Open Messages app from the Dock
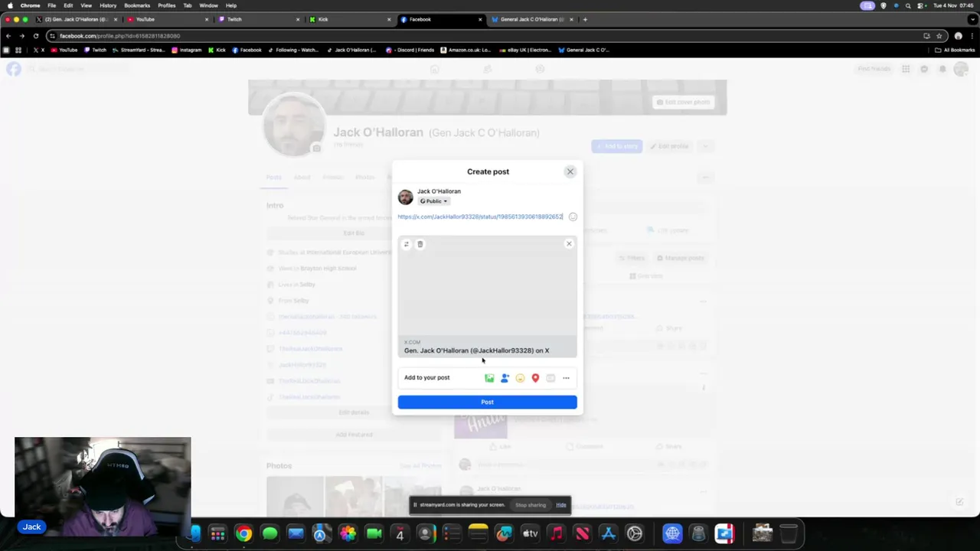The width and height of the screenshot is (980, 551). tap(269, 533)
